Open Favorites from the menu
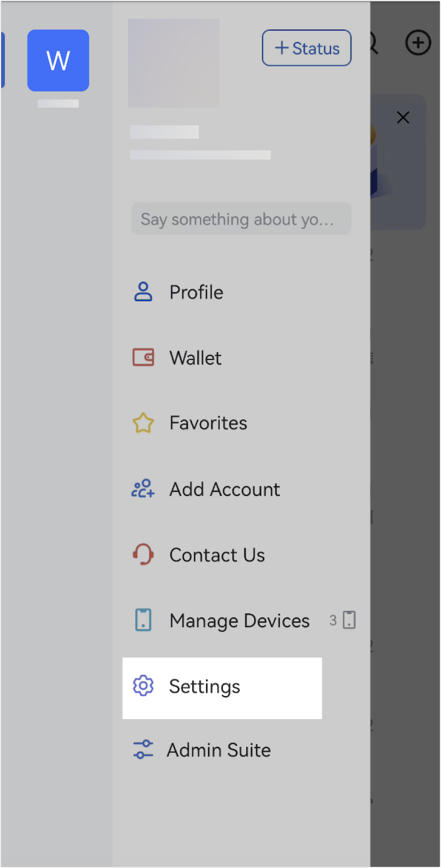The image size is (441, 868). click(208, 423)
